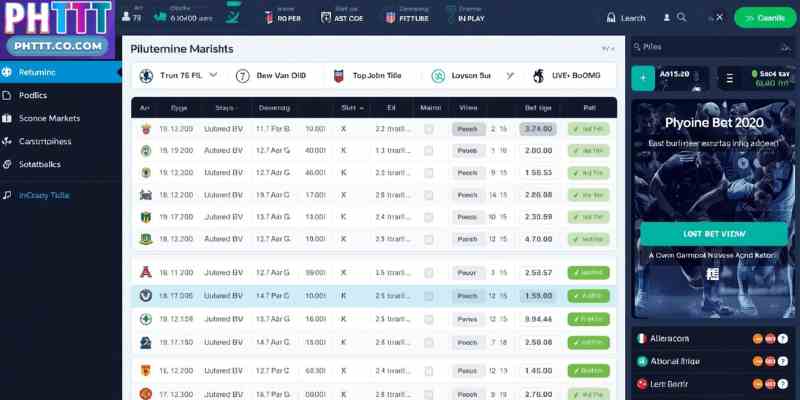The height and width of the screenshot is (400, 800).
Task: Tick the checkbox in the 1.55.00 row
Action: click(429, 296)
